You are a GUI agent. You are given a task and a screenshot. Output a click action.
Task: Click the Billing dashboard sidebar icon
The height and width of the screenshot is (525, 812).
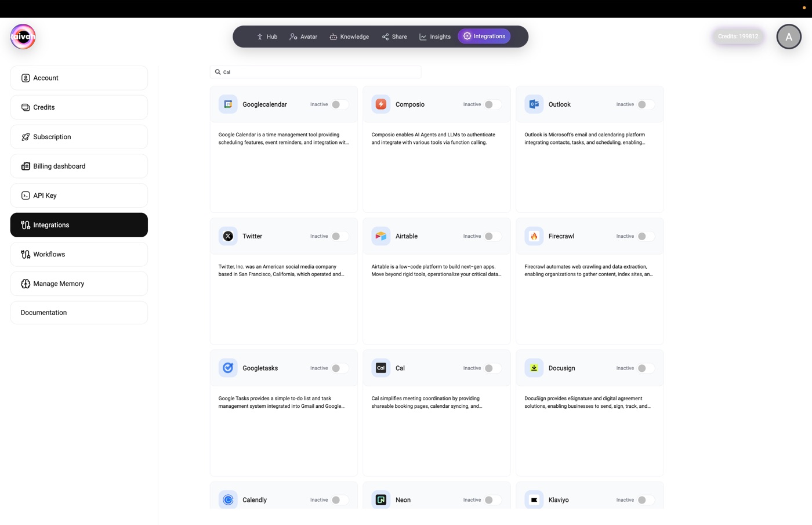click(x=26, y=166)
